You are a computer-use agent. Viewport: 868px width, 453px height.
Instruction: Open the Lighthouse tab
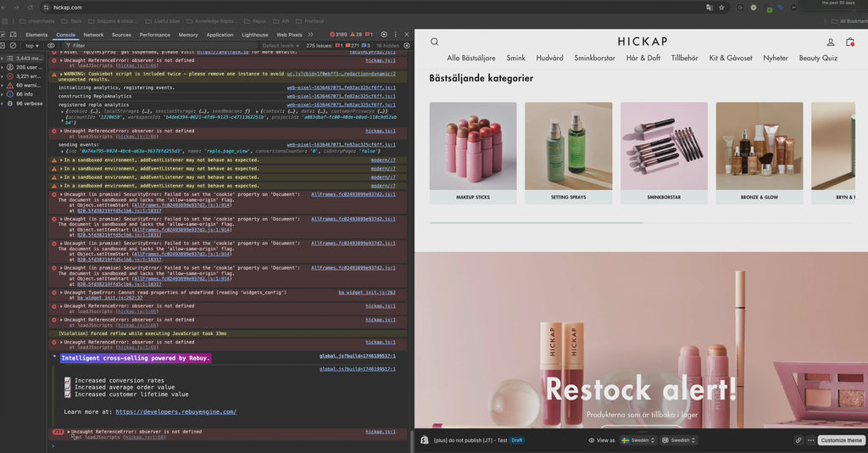(254, 35)
